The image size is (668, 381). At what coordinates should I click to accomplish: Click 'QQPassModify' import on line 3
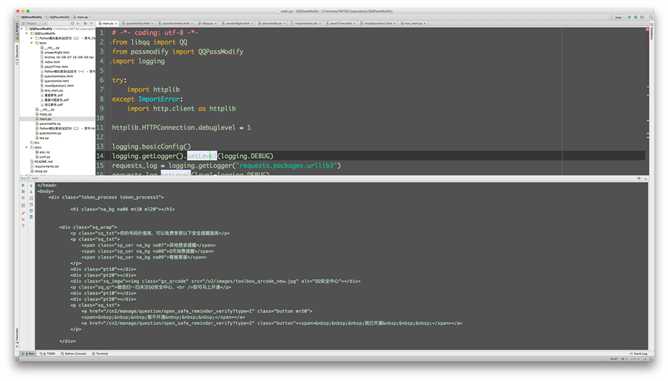(x=221, y=52)
